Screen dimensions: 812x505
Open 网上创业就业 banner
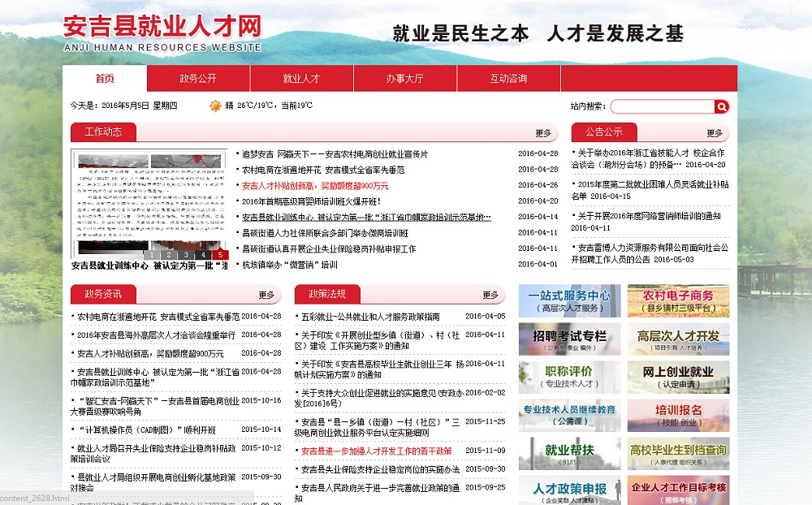point(678,377)
